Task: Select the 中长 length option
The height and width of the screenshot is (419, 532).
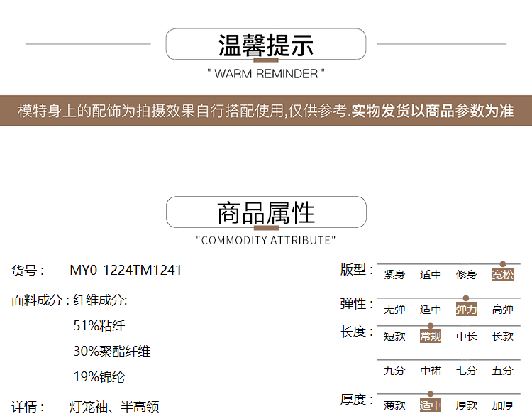Action: click(467, 337)
